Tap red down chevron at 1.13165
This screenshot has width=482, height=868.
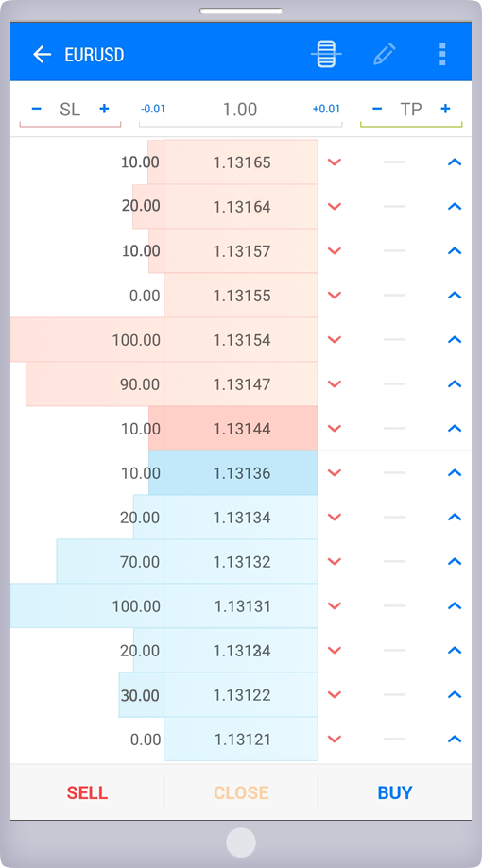click(334, 162)
